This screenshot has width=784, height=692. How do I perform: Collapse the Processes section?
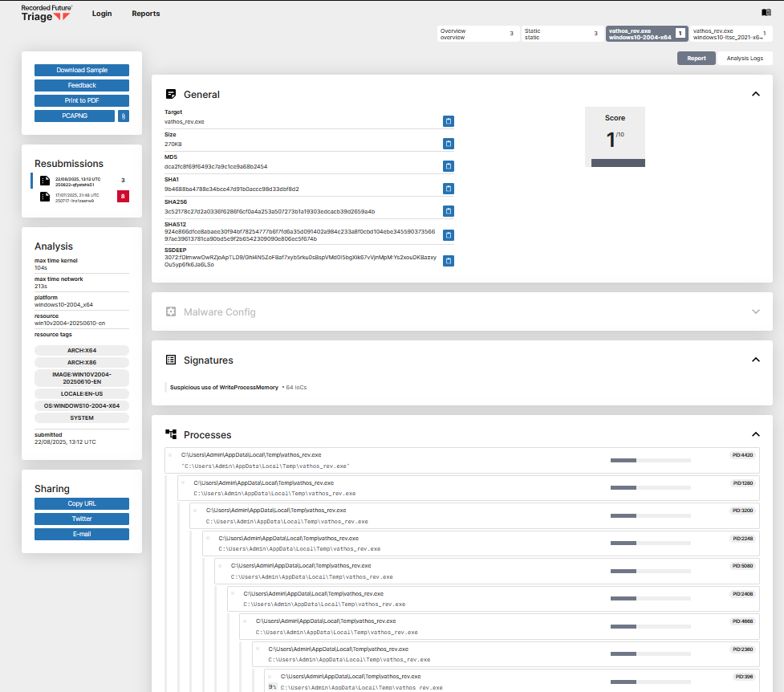point(755,434)
